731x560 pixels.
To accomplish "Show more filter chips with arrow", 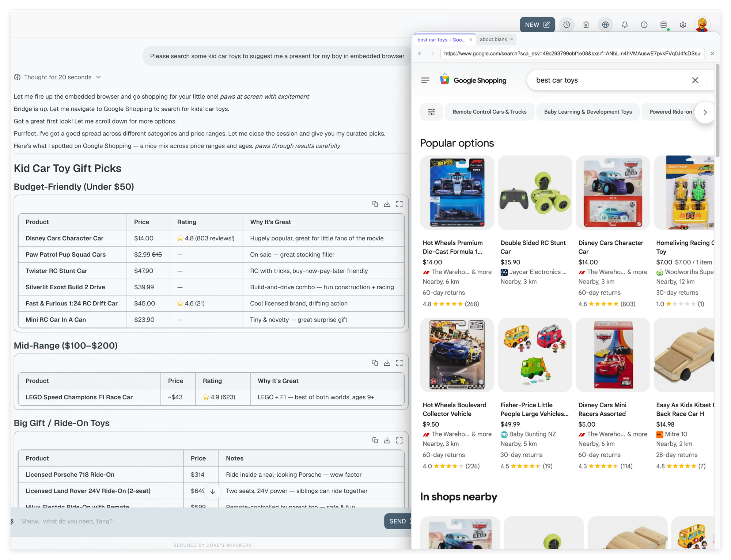I will coord(705,112).
